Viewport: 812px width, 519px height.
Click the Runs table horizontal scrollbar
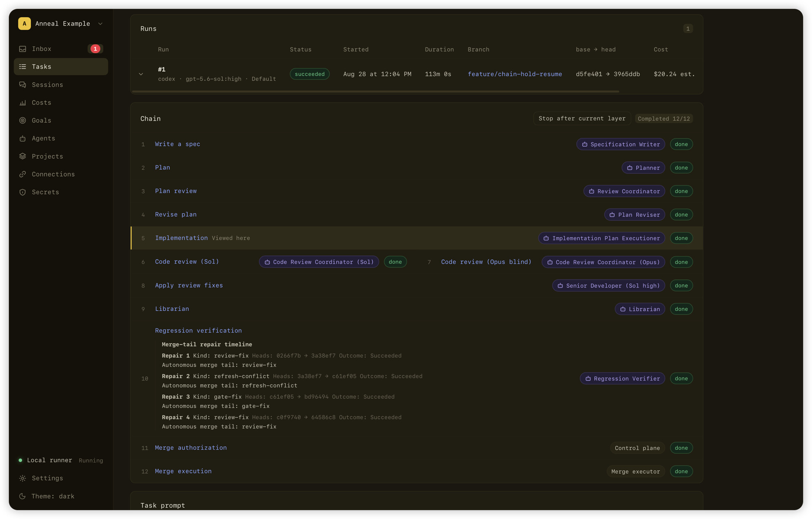point(376,92)
